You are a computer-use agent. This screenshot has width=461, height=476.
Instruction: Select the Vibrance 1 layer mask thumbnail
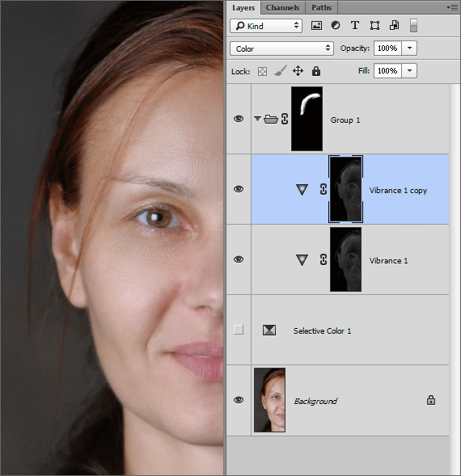click(346, 259)
